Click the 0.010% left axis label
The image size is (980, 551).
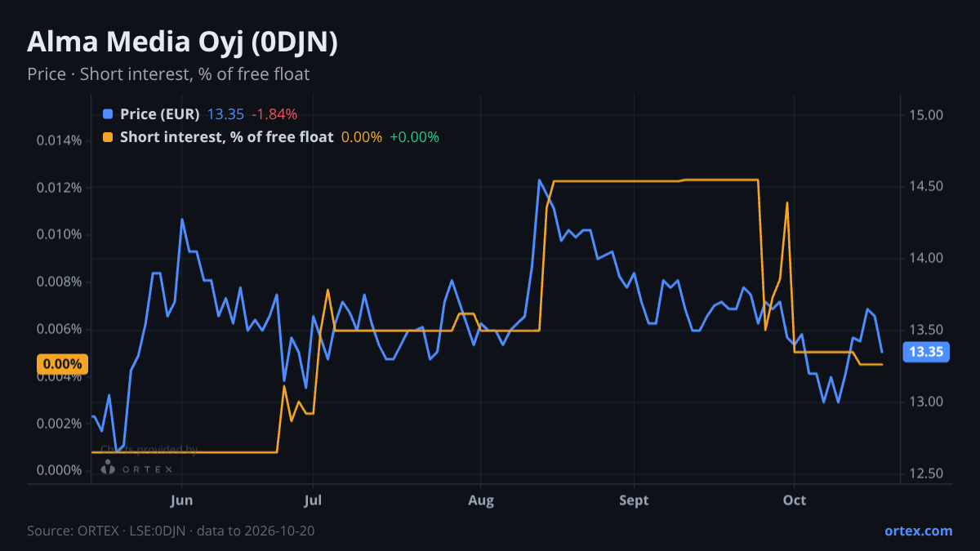tap(59, 235)
